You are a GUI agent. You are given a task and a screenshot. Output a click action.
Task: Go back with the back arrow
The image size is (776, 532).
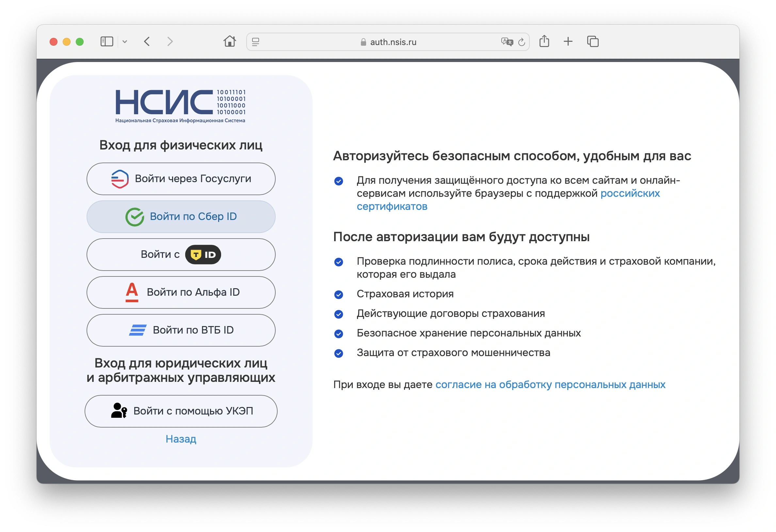tap(147, 42)
